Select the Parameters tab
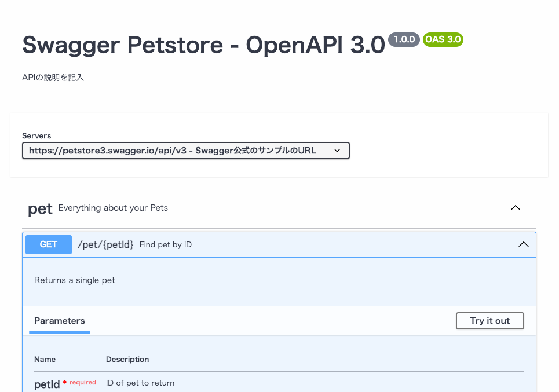 60,321
